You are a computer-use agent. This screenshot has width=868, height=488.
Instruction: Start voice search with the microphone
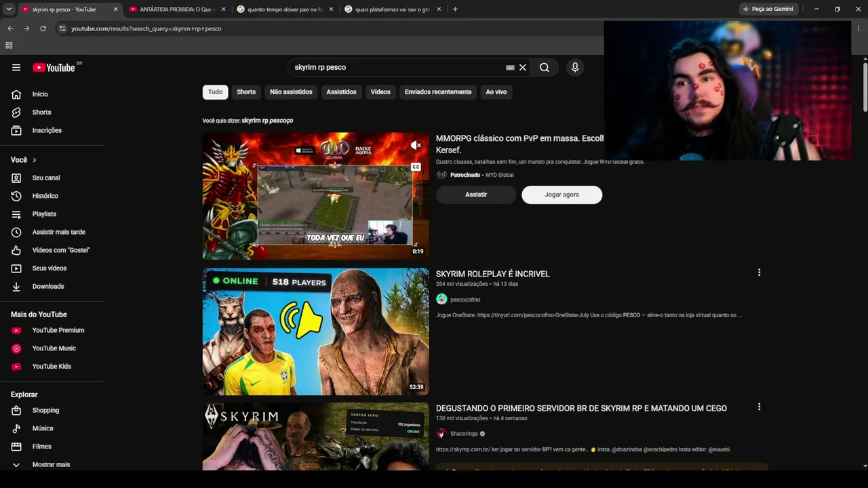point(575,67)
